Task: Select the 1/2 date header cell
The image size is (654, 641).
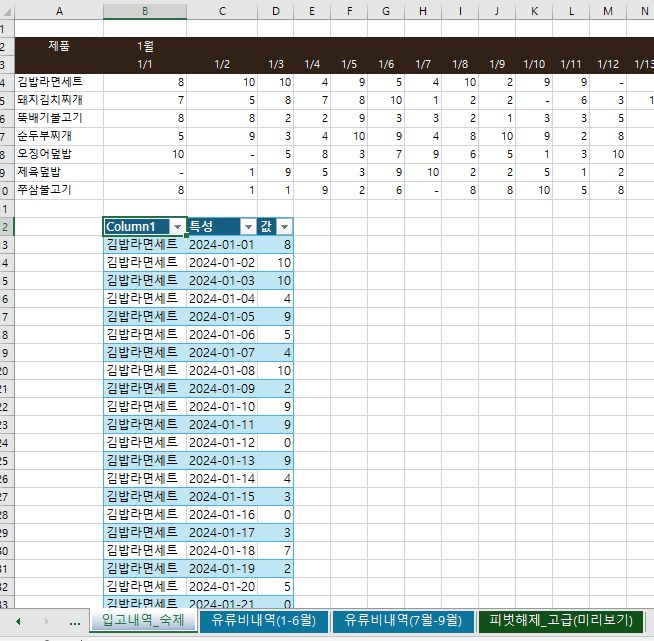Action: click(x=222, y=64)
